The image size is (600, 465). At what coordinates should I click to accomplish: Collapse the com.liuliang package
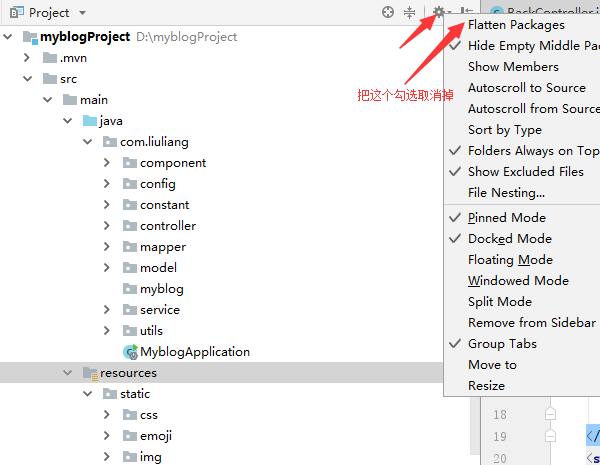pos(88,142)
